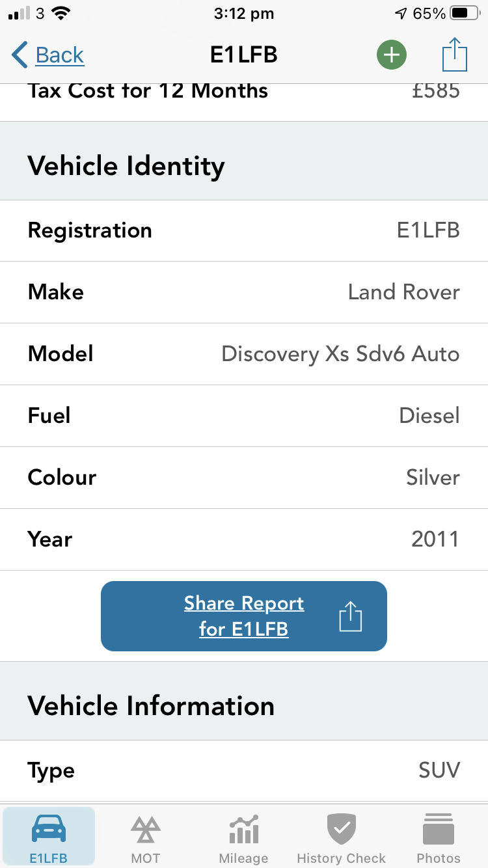The width and height of the screenshot is (488, 868).
Task: Tap the Back link text
Action: [x=60, y=55]
